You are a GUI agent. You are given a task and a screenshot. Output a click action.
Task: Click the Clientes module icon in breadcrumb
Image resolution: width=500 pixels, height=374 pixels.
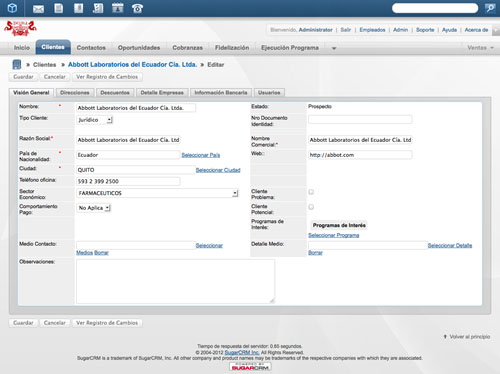tap(17, 64)
